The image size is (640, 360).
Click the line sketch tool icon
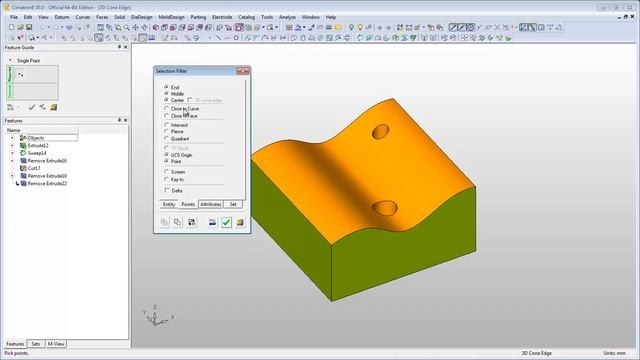[x=218, y=38]
